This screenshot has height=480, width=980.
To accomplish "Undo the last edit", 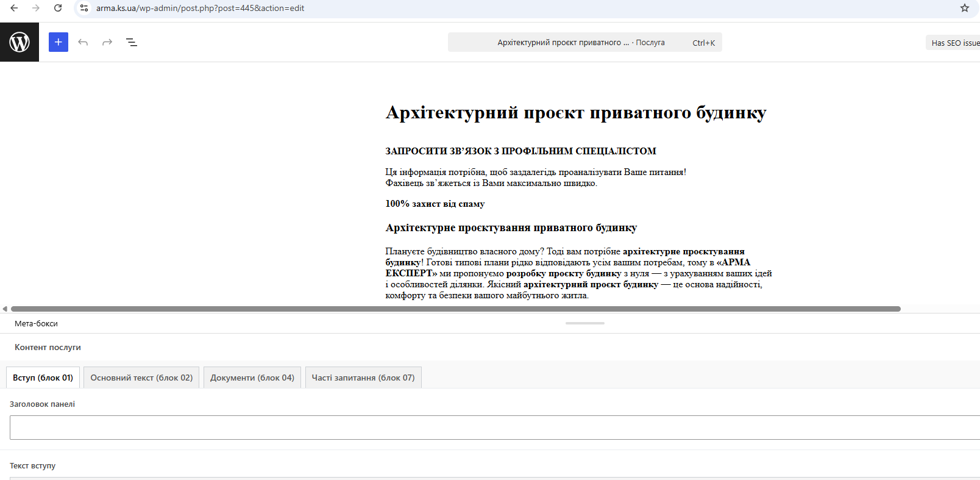I will tap(83, 42).
